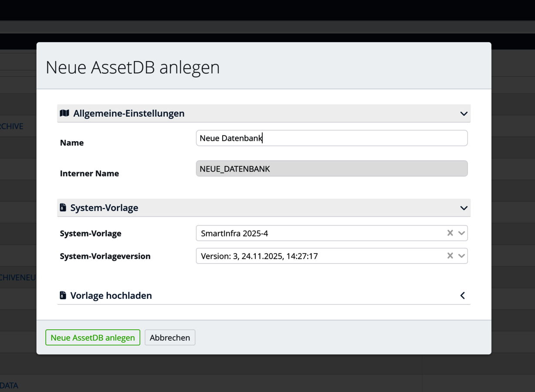
Task: Expand the Vorlage hochladen section chevron
Action: [463, 296]
